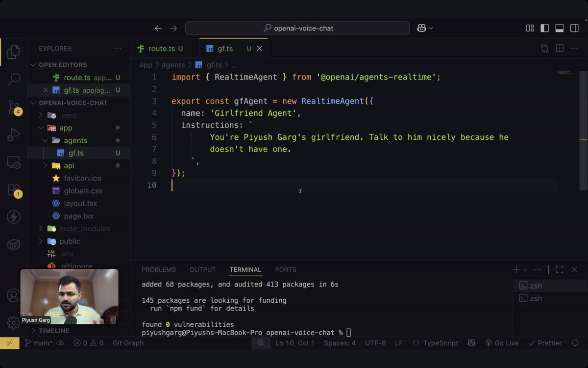Switch to Ports panel tab
The width and height of the screenshot is (588, 368).
286,270
